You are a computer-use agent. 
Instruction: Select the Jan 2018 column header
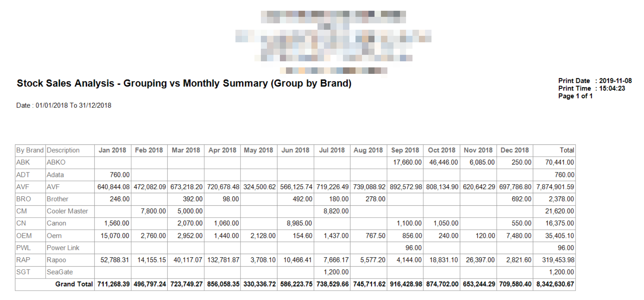coord(113,150)
